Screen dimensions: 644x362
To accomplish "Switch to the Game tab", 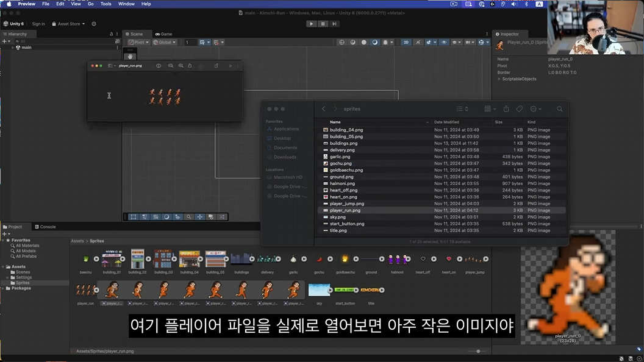I will tap(164, 34).
